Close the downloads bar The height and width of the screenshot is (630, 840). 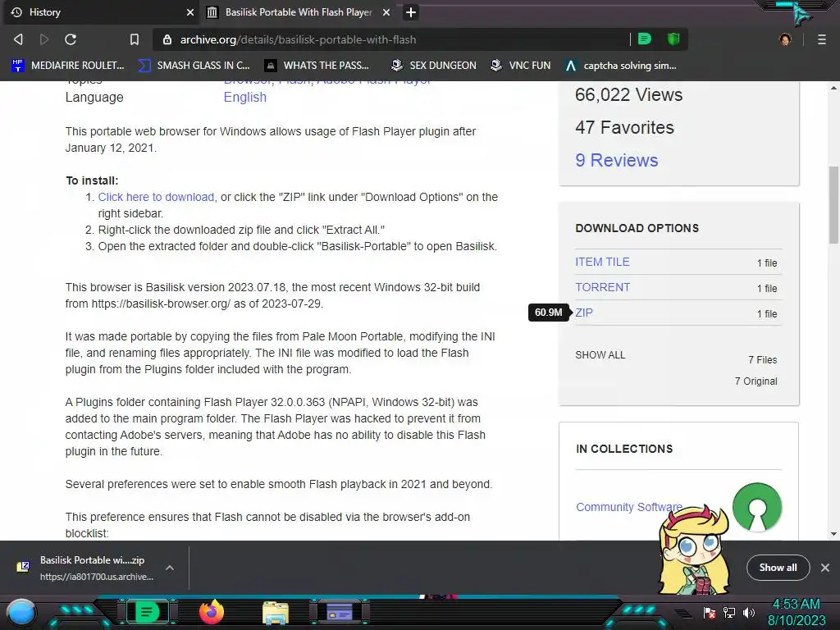(825, 568)
